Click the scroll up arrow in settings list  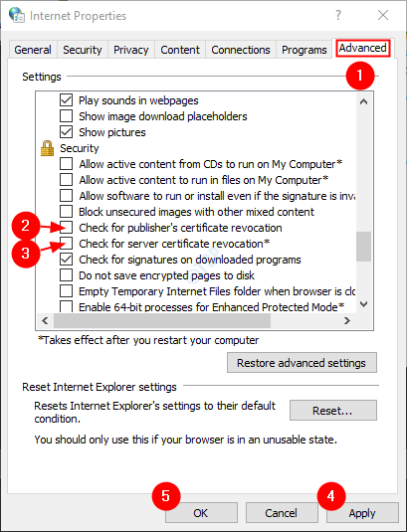[x=363, y=101]
